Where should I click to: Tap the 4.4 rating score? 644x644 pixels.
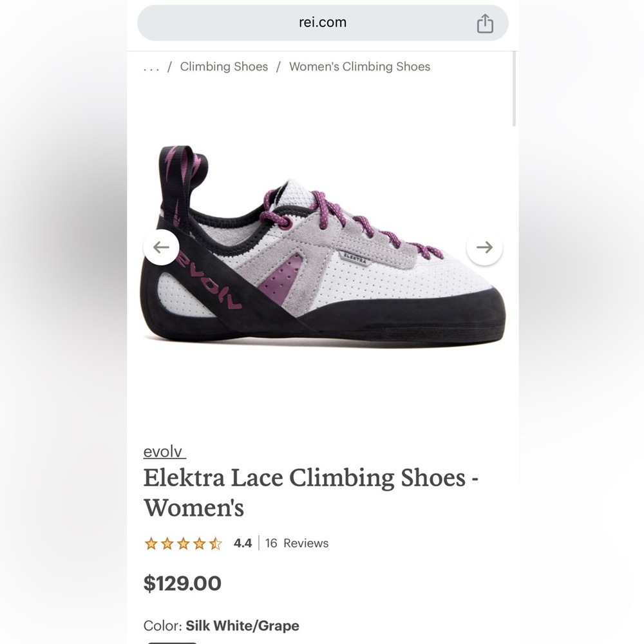241,544
